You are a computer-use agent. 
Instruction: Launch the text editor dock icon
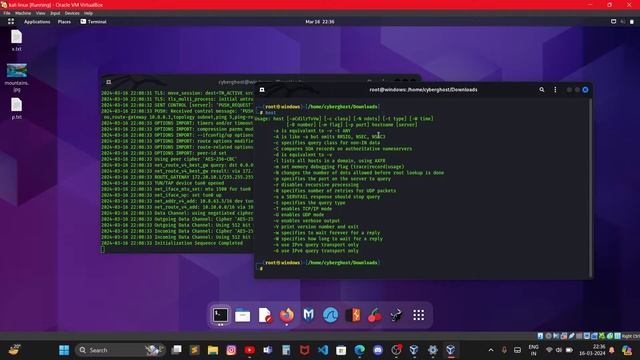265,316
